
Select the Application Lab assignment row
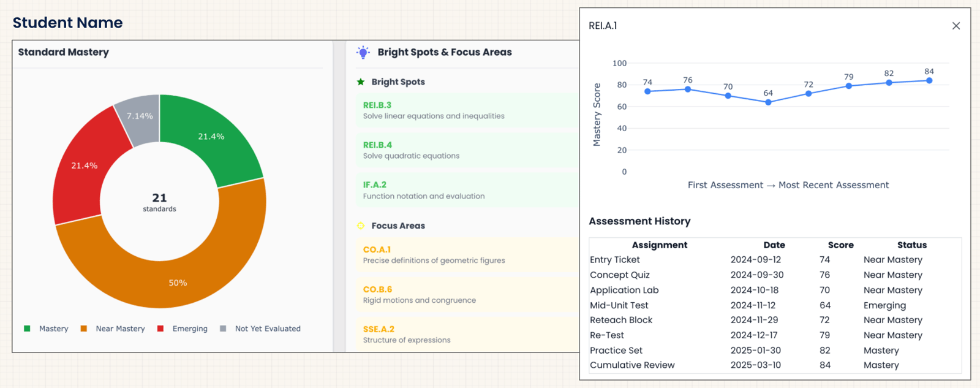tap(775, 290)
